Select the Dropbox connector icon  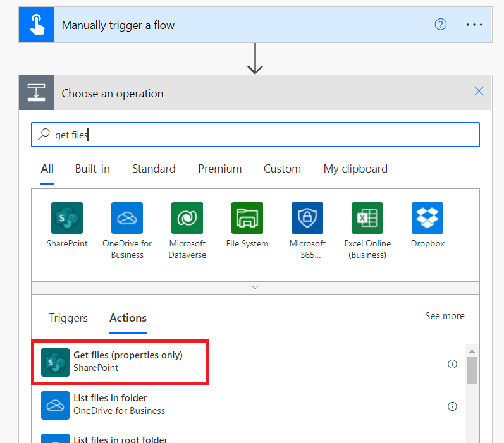[427, 218]
